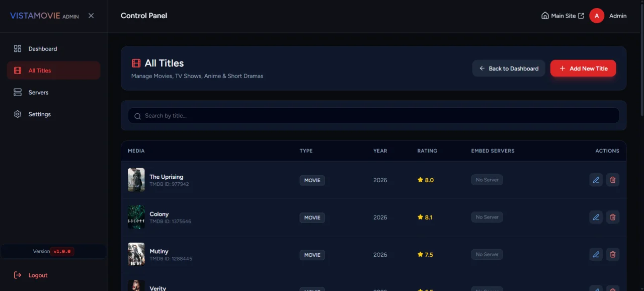Click the Servers stack icon

click(18, 93)
